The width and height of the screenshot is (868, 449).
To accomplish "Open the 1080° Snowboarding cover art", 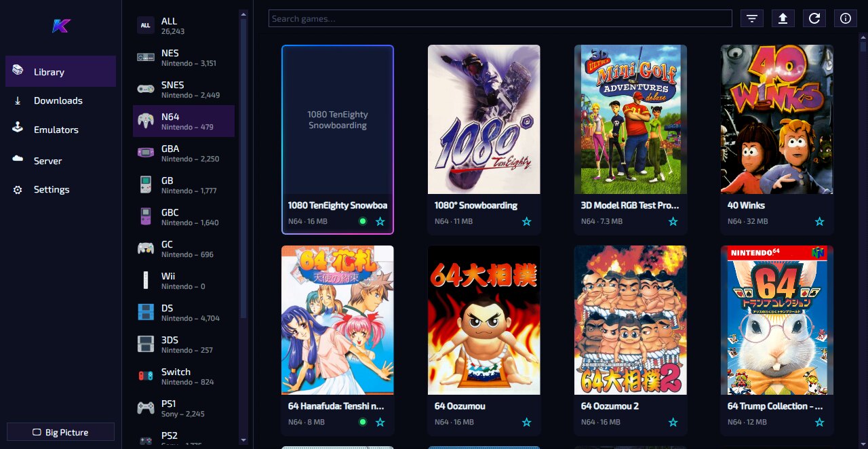I will click(x=484, y=119).
